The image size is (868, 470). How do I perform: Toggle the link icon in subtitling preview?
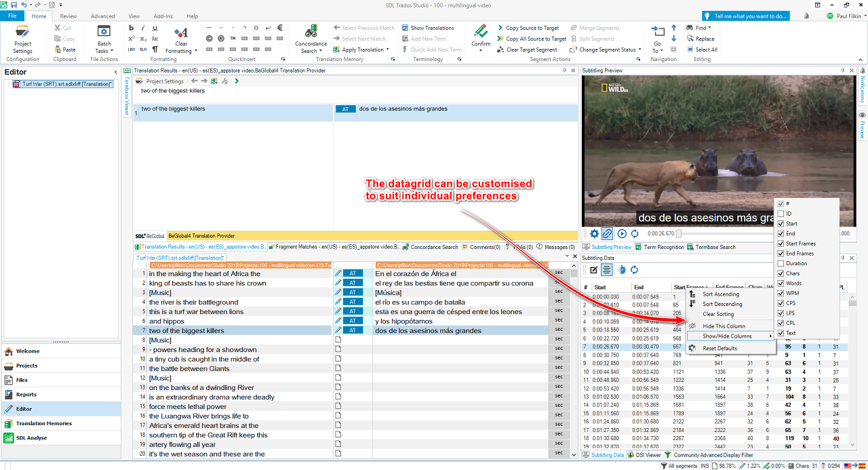click(x=608, y=233)
